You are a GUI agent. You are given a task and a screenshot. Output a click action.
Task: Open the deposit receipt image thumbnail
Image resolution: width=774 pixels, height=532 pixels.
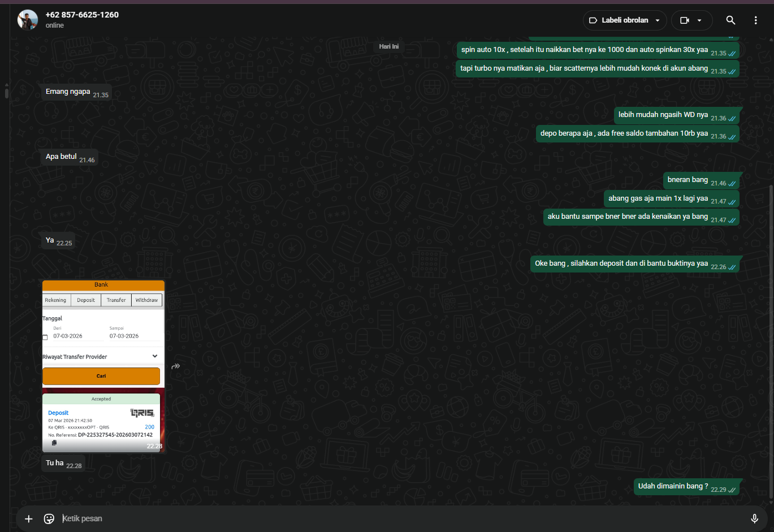click(x=103, y=366)
